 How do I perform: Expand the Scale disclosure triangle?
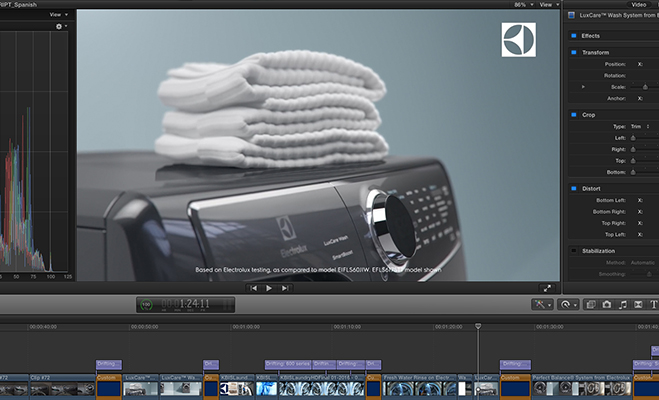[583, 87]
